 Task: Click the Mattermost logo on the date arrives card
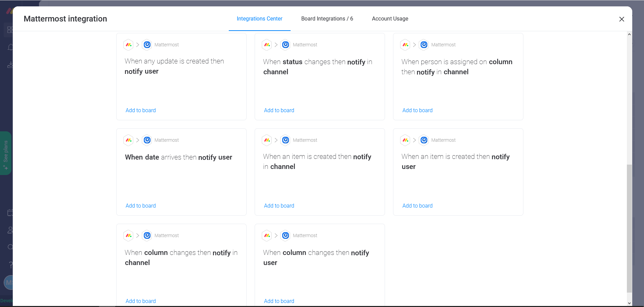point(147,140)
